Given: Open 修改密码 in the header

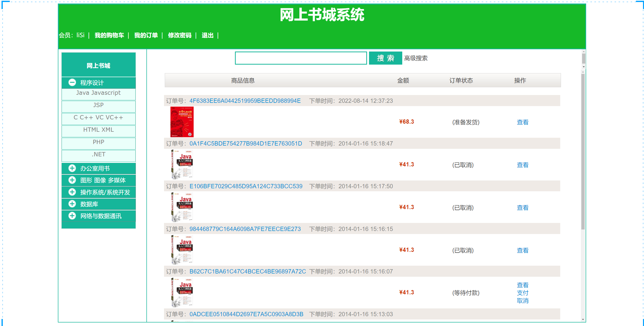Looking at the screenshot, I should (x=180, y=35).
